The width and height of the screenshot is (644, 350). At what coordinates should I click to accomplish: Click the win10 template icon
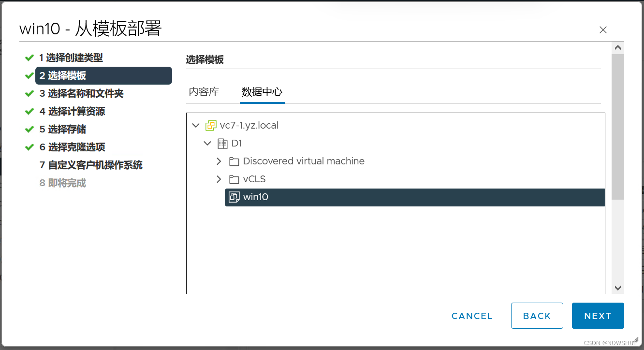pyautogui.click(x=234, y=197)
